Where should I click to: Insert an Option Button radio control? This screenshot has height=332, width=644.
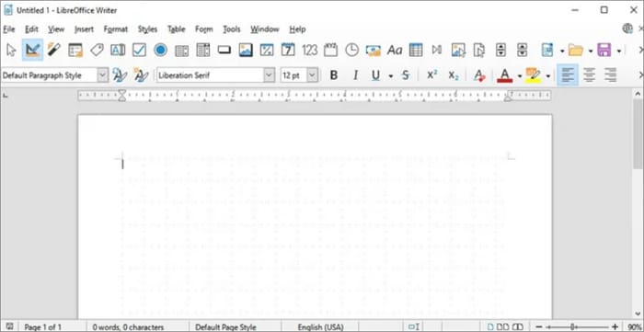pyautogui.click(x=161, y=50)
